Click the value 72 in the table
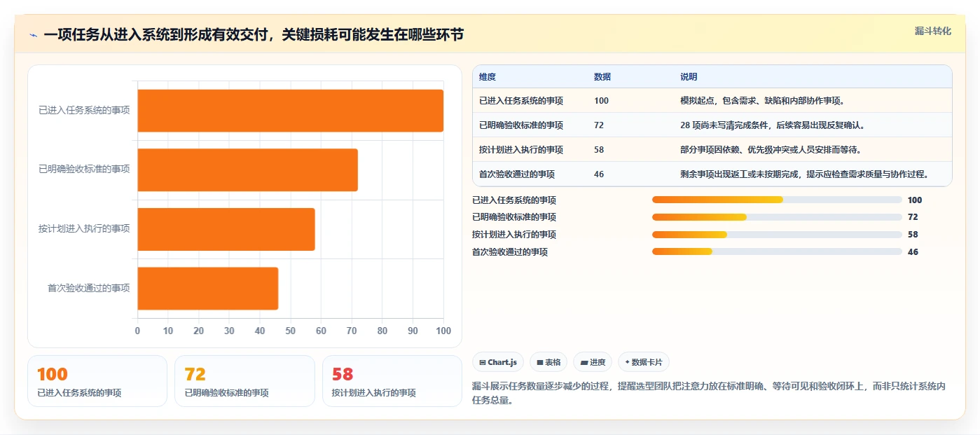The image size is (980, 435). point(599,125)
